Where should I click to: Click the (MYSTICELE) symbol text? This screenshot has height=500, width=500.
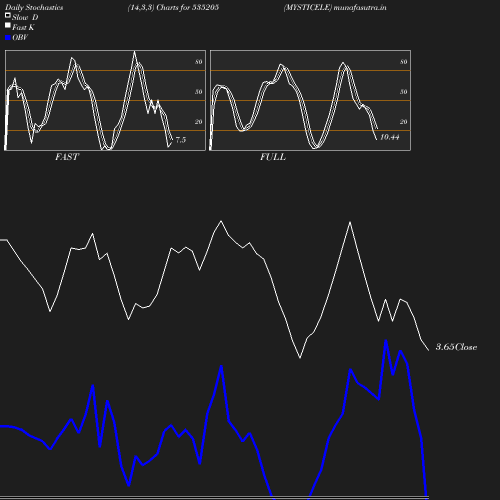pos(308,7)
